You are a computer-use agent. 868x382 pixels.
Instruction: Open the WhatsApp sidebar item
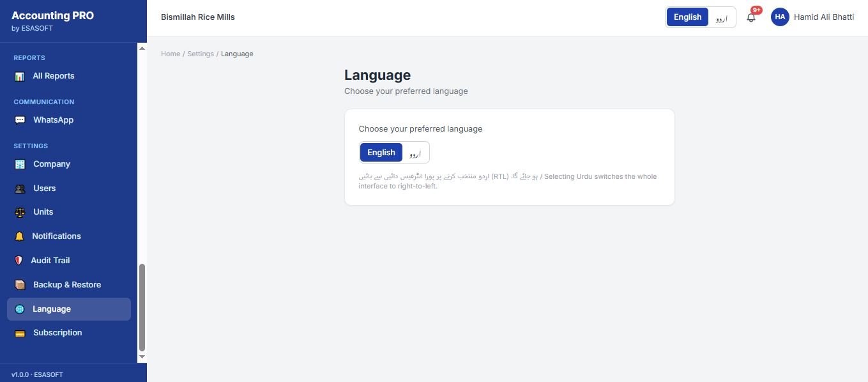click(69, 120)
